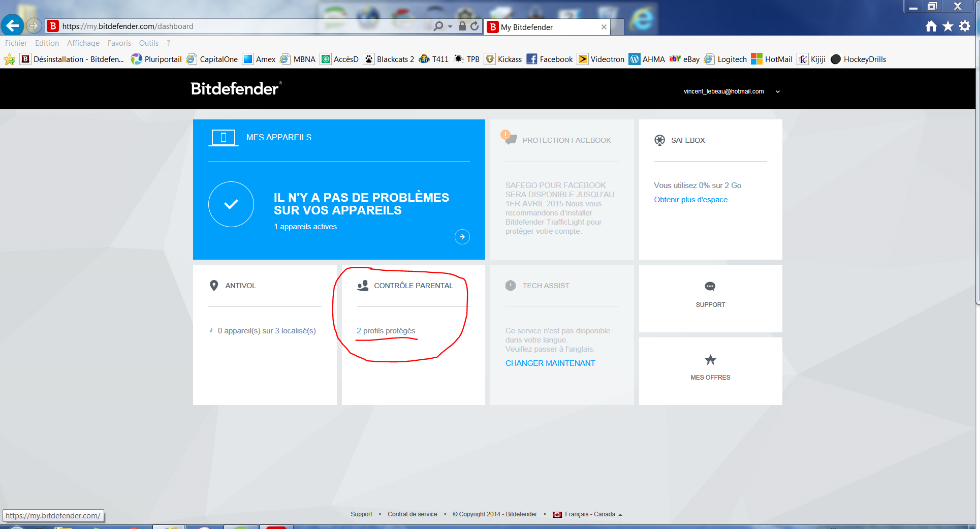Reload the page with the refresh icon

(475, 26)
